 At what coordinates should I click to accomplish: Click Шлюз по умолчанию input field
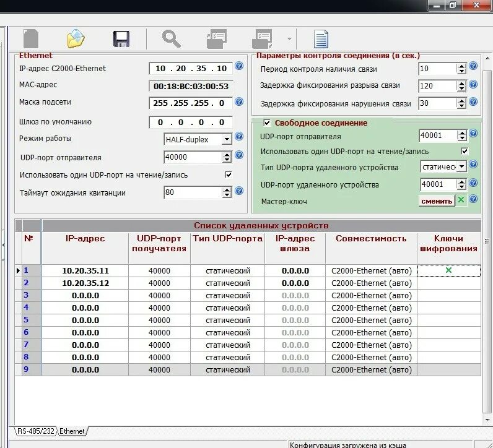(x=191, y=123)
